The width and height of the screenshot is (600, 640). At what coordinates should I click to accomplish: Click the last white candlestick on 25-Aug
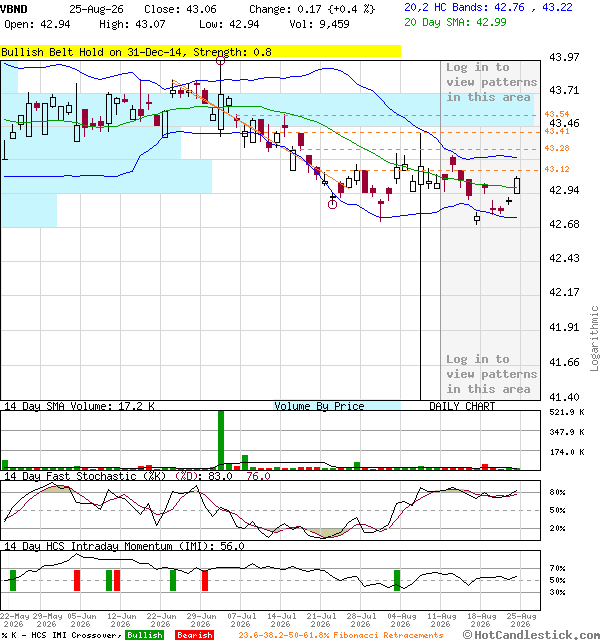517,185
